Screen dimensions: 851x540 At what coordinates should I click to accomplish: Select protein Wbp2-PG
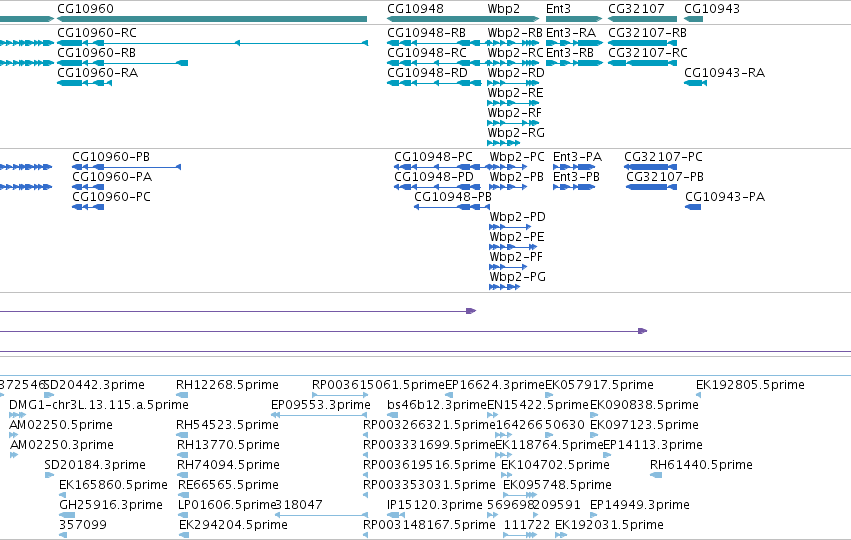coord(517,278)
